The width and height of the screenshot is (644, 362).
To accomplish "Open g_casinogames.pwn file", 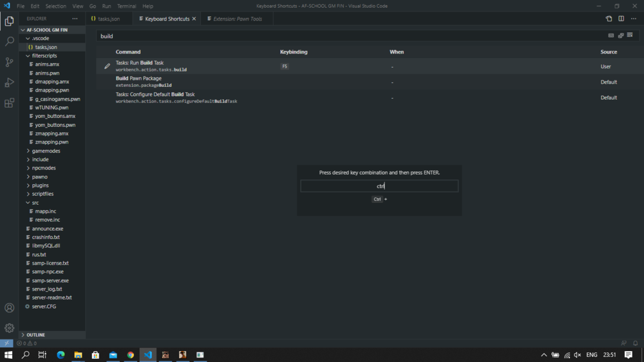I will pos(52,99).
